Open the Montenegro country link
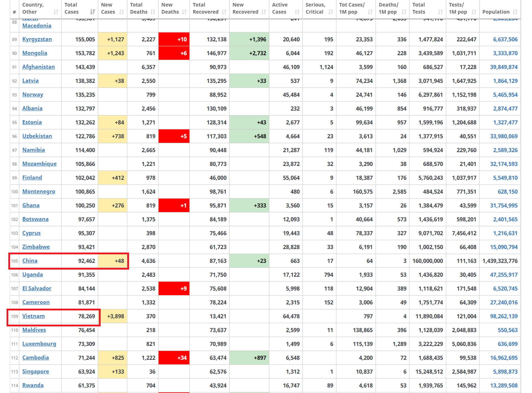532x393 pixels. tap(39, 192)
